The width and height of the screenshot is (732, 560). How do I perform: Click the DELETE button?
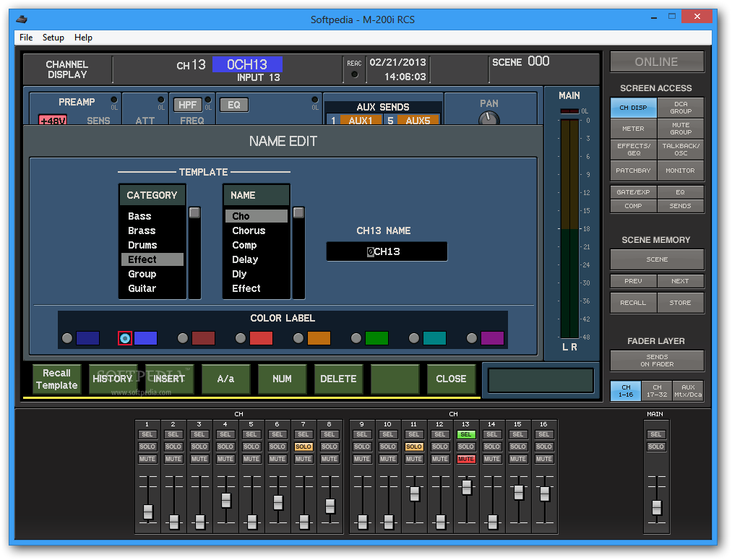point(338,379)
